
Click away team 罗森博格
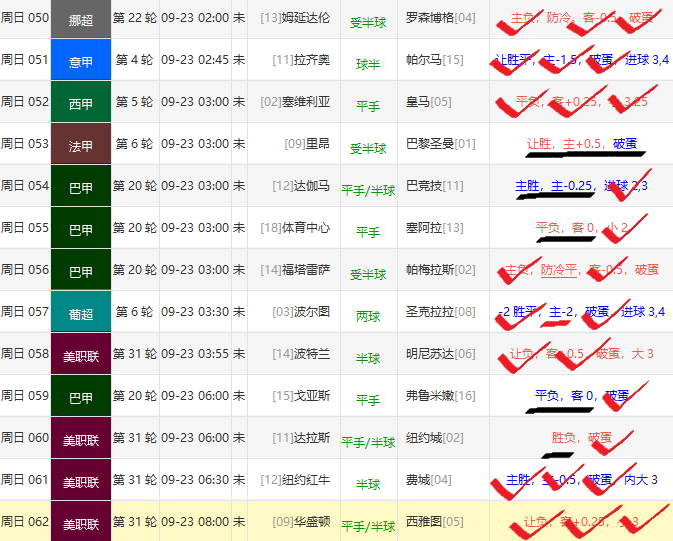(430, 18)
